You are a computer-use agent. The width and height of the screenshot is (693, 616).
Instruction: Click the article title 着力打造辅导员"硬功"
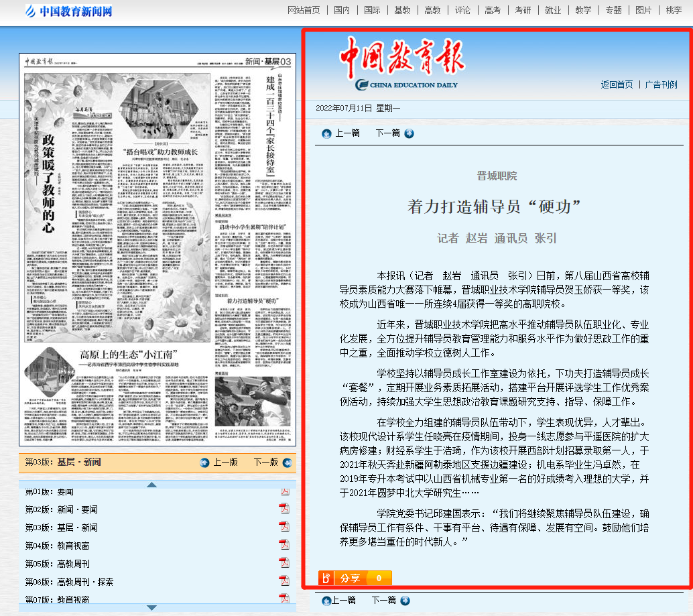[x=494, y=207]
